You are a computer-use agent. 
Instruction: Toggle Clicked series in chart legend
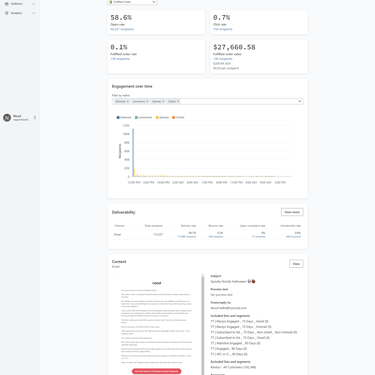point(178,117)
